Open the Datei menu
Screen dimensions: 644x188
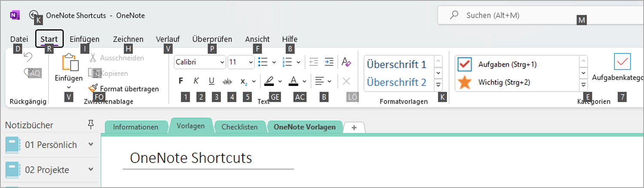[x=19, y=39]
